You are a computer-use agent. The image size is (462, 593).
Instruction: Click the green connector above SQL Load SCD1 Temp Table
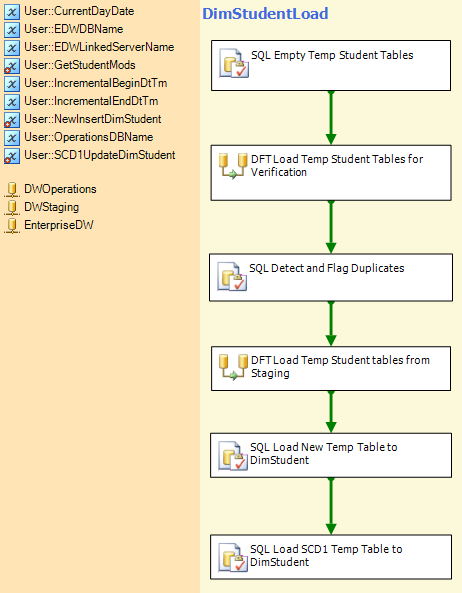pyautogui.click(x=331, y=506)
